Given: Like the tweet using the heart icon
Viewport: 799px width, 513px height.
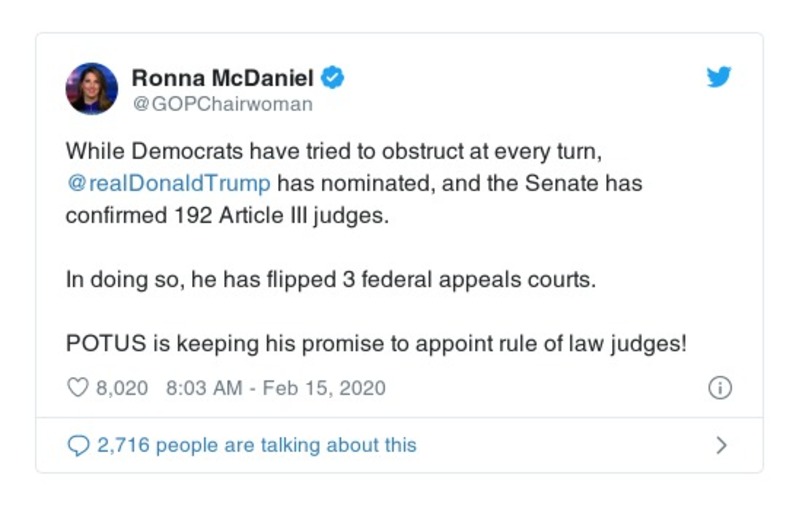Looking at the screenshot, I should click(x=77, y=388).
